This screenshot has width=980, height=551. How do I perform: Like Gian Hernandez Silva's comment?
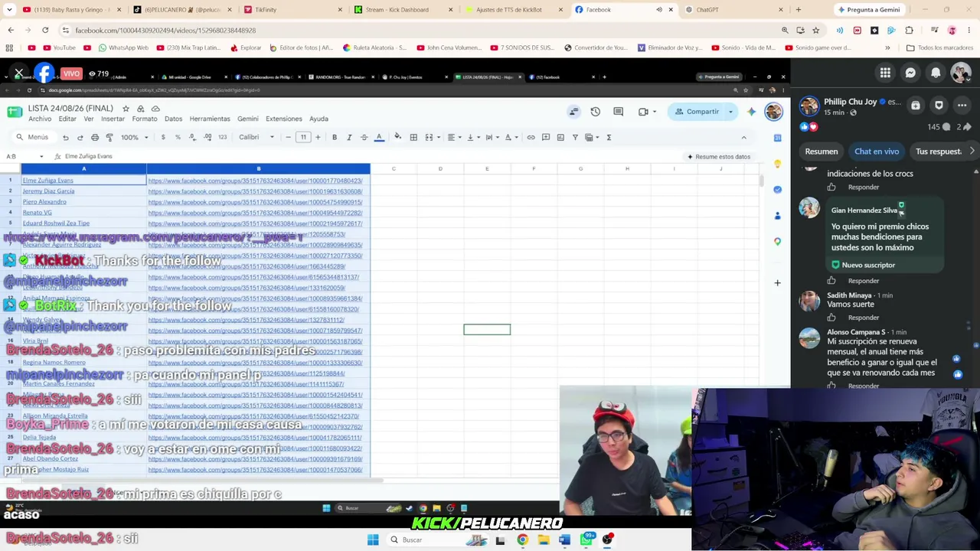pyautogui.click(x=831, y=281)
